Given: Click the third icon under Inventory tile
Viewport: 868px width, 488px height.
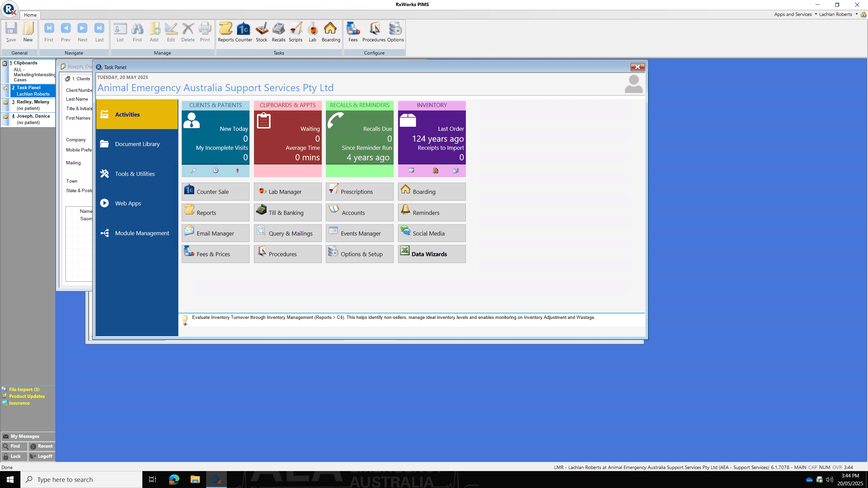Looking at the screenshot, I should pyautogui.click(x=456, y=170).
